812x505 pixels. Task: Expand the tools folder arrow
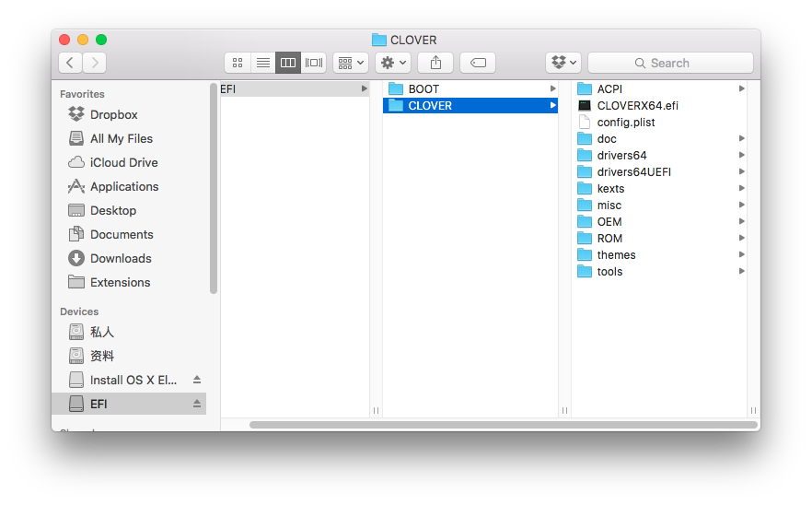click(742, 271)
